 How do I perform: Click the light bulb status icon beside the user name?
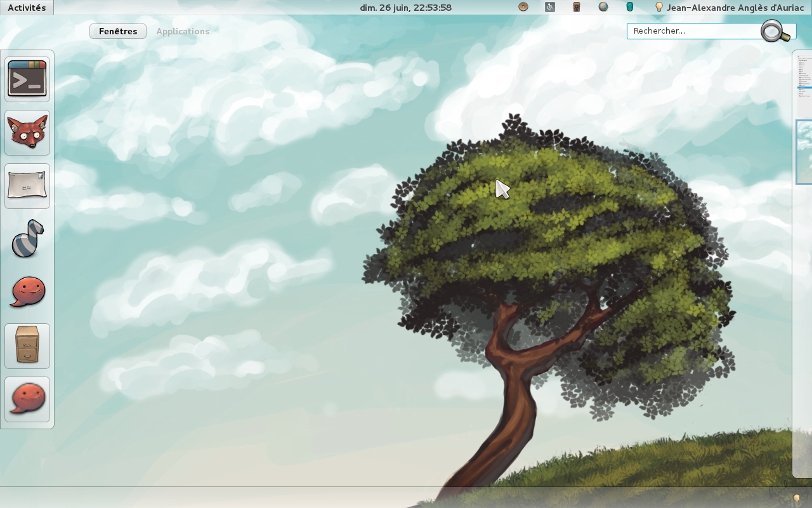coord(659,7)
